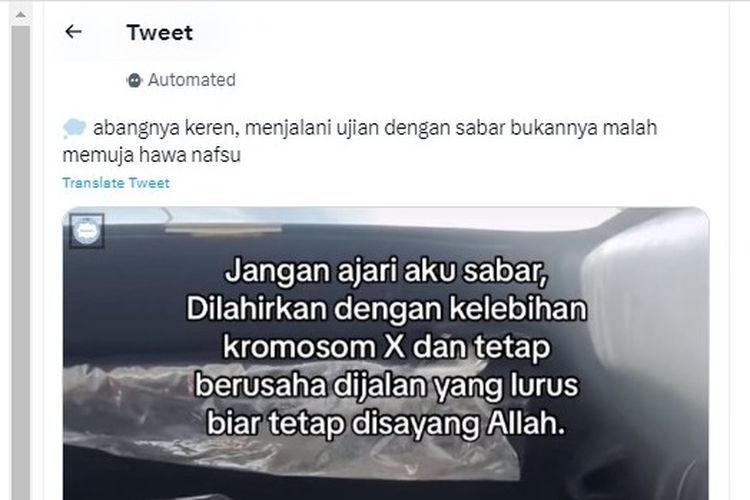Viewport: 750px width, 500px height.
Task: Click the profile watermark icon on video
Action: pyautogui.click(x=87, y=231)
